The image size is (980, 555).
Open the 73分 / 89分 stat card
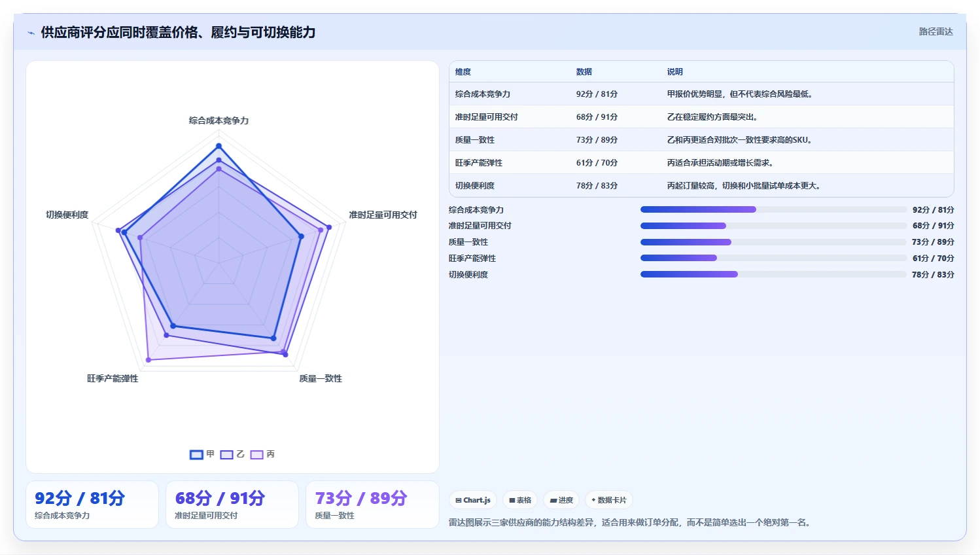tap(372, 505)
